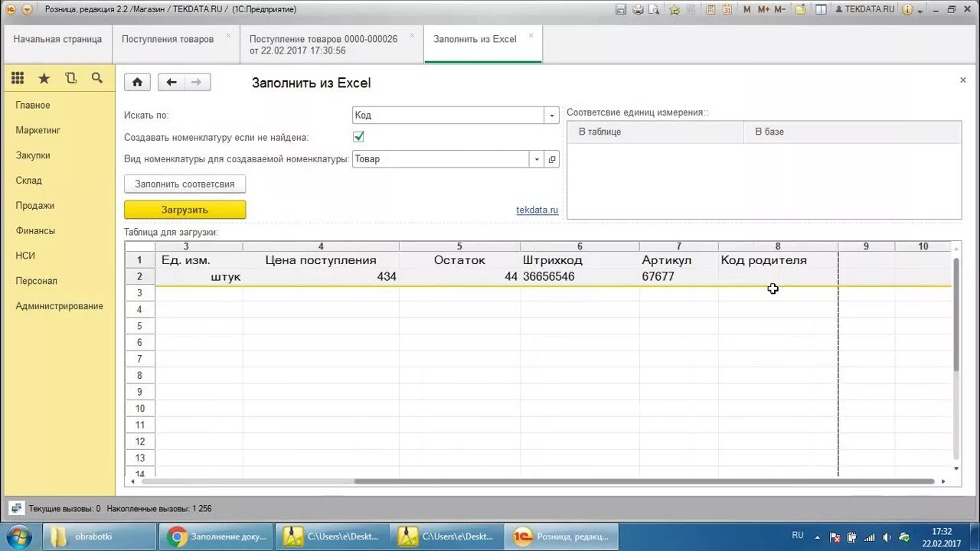Open the НСИ section
This screenshot has width=980, height=551.
click(25, 256)
